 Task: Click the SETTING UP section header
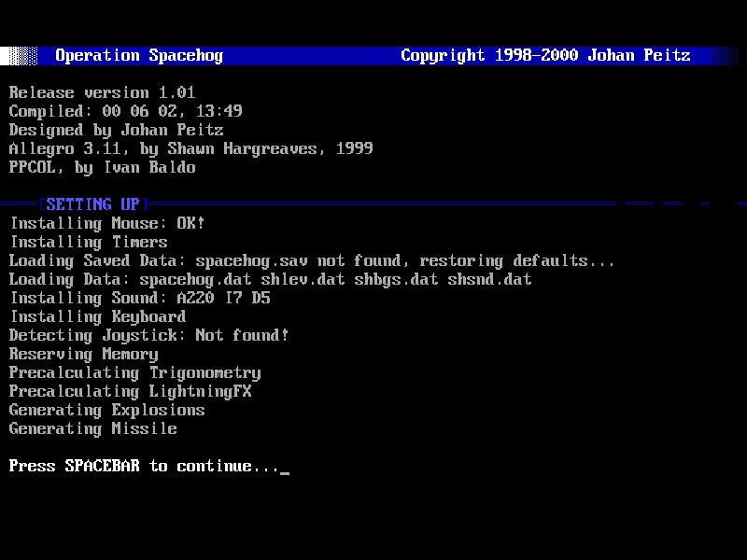point(92,204)
